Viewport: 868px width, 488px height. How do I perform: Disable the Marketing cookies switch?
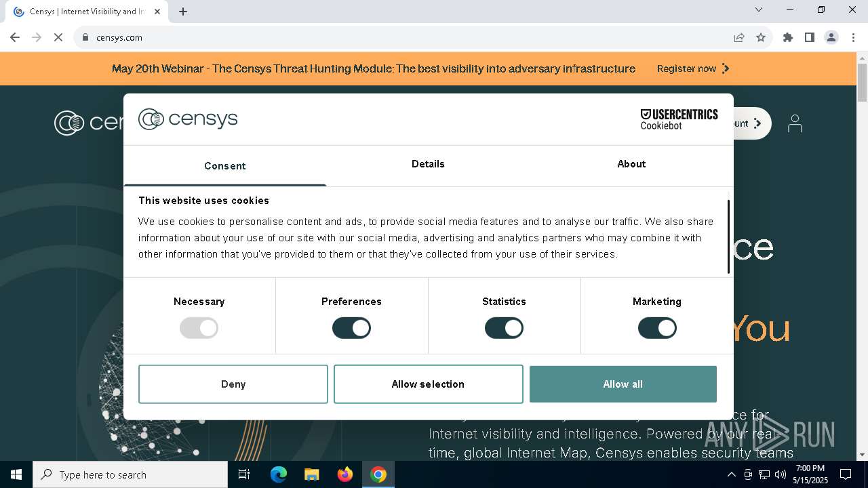(657, 328)
